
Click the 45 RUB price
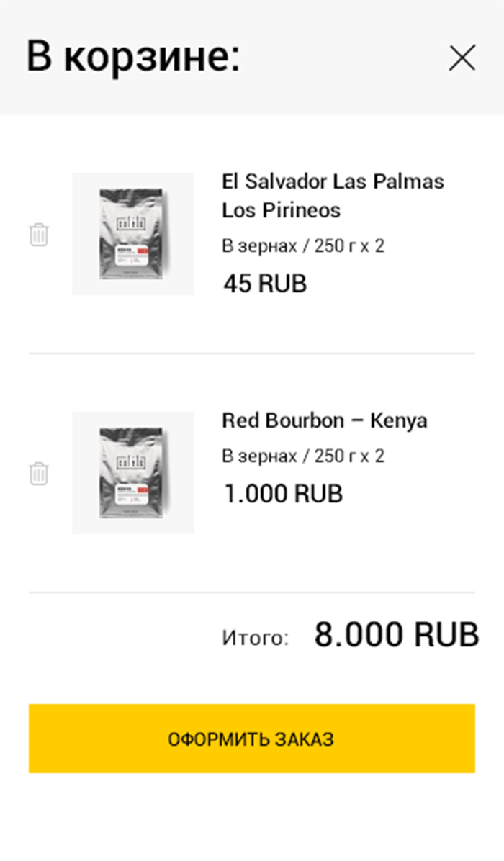(265, 284)
